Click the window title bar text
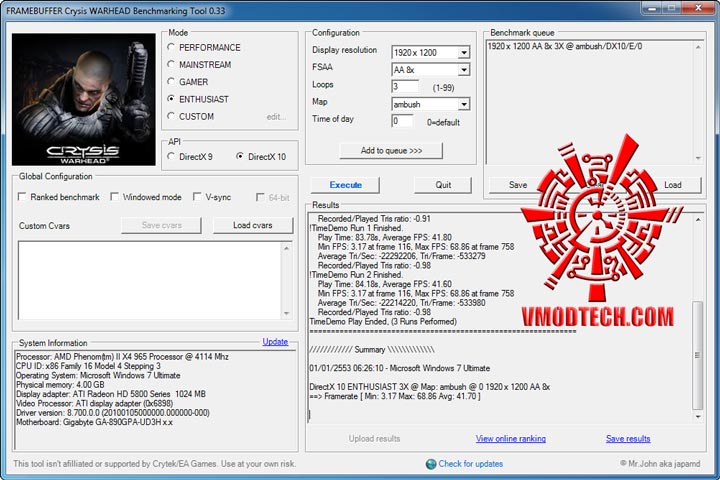 click(116, 11)
